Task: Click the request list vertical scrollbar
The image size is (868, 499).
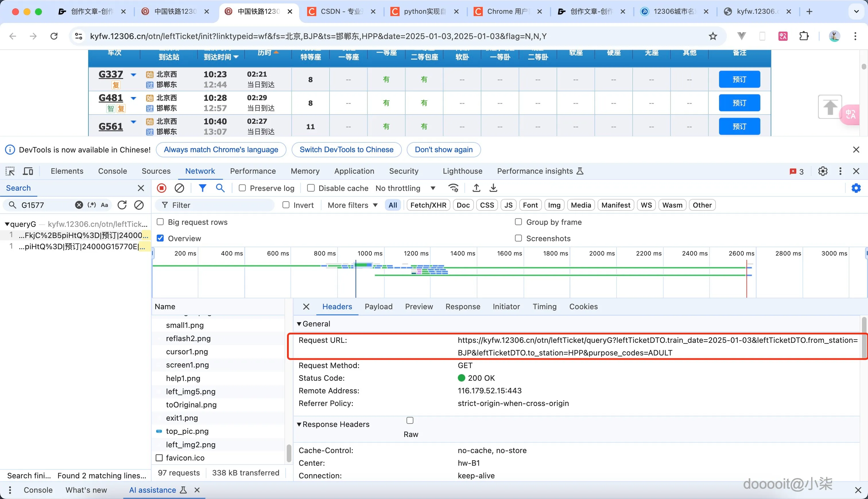Action: (289, 453)
